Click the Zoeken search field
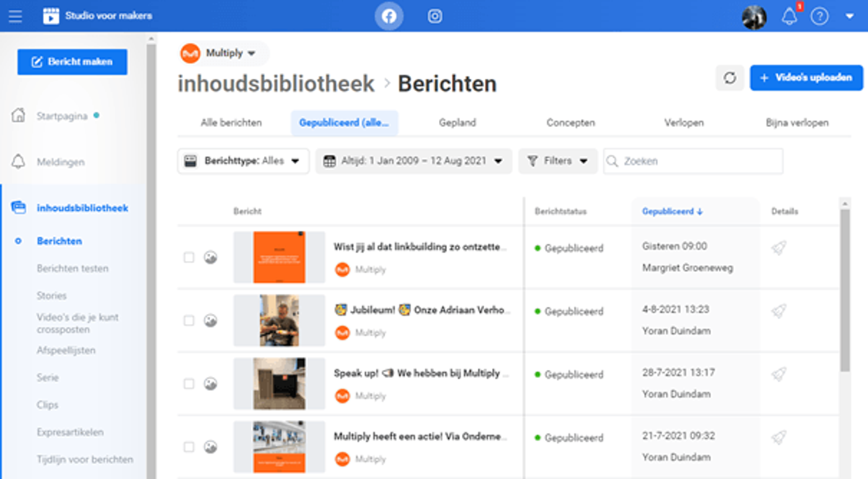This screenshot has width=868, height=479. click(693, 161)
